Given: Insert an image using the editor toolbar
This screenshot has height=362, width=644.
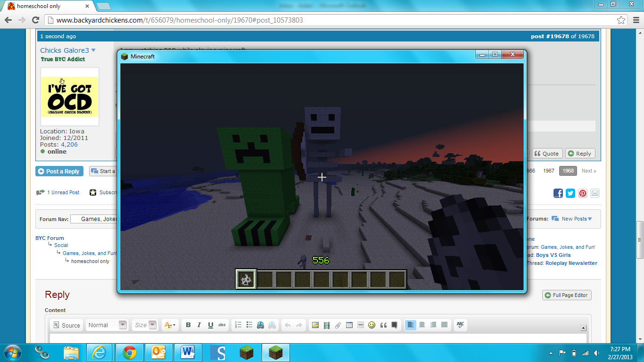Looking at the screenshot, I should (315, 325).
